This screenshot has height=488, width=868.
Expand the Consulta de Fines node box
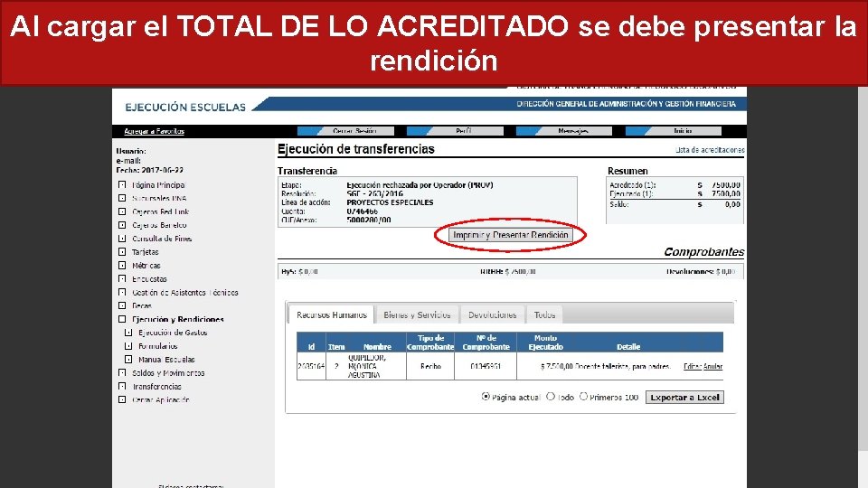tap(122, 239)
